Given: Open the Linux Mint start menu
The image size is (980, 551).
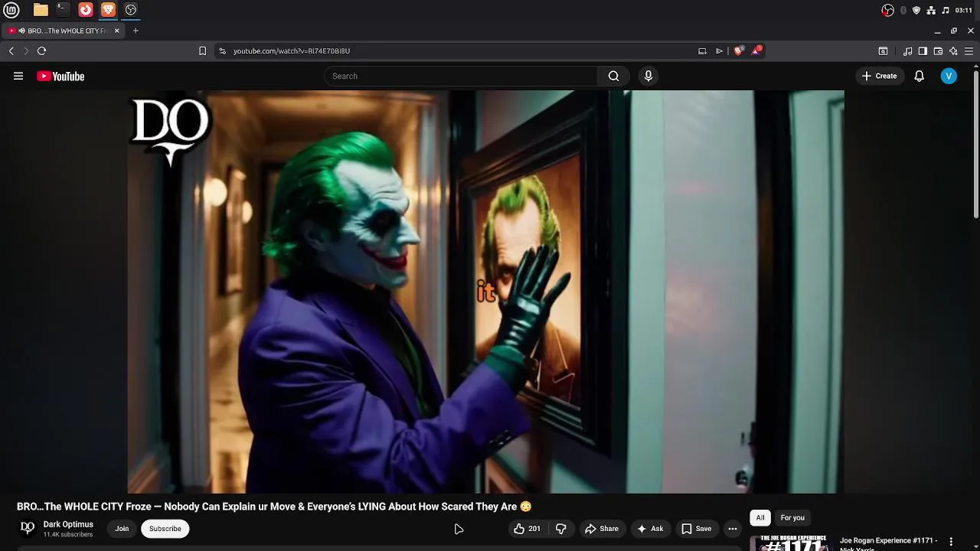Looking at the screenshot, I should pos(11,10).
